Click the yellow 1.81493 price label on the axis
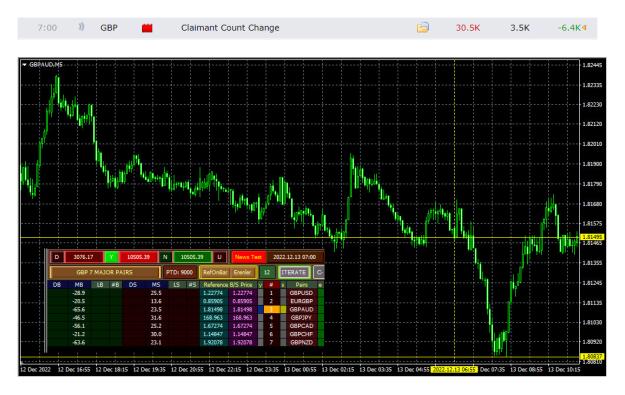Image resolution: width=625 pixels, height=395 pixels. [x=592, y=237]
